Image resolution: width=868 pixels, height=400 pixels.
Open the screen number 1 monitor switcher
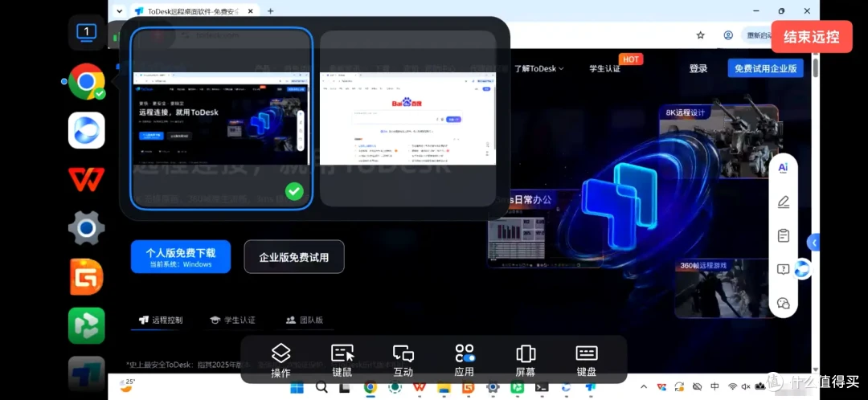point(86,33)
